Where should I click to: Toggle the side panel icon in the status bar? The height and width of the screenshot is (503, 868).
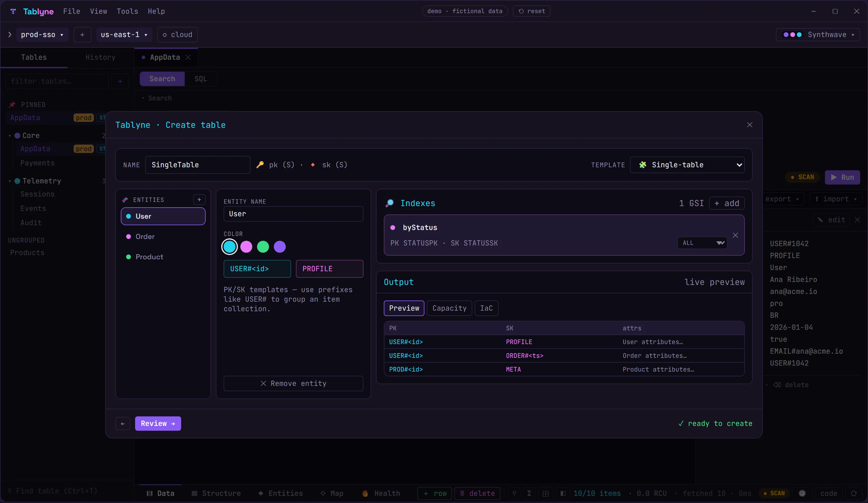(x=563, y=493)
